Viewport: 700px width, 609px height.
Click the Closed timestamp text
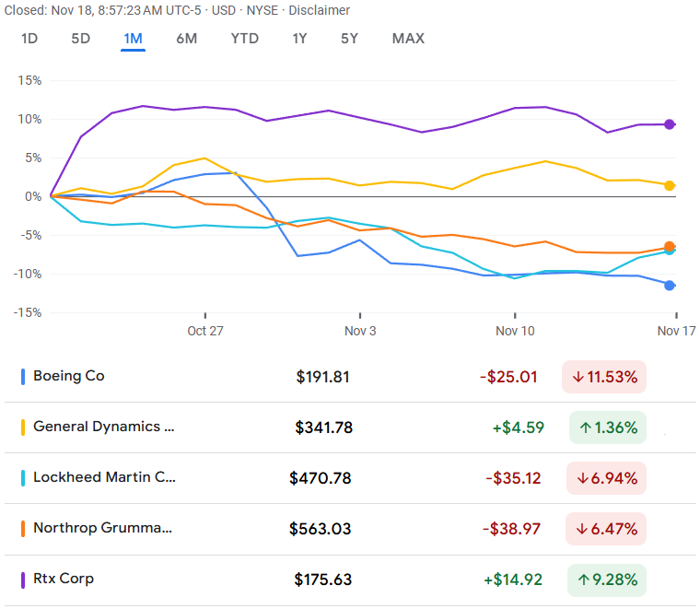(102, 10)
